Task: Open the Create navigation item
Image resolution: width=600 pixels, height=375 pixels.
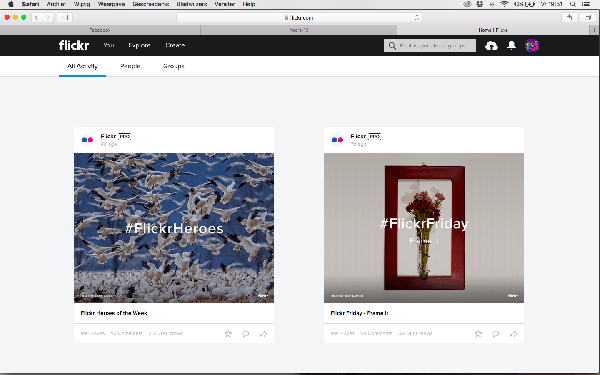Action: coord(175,45)
